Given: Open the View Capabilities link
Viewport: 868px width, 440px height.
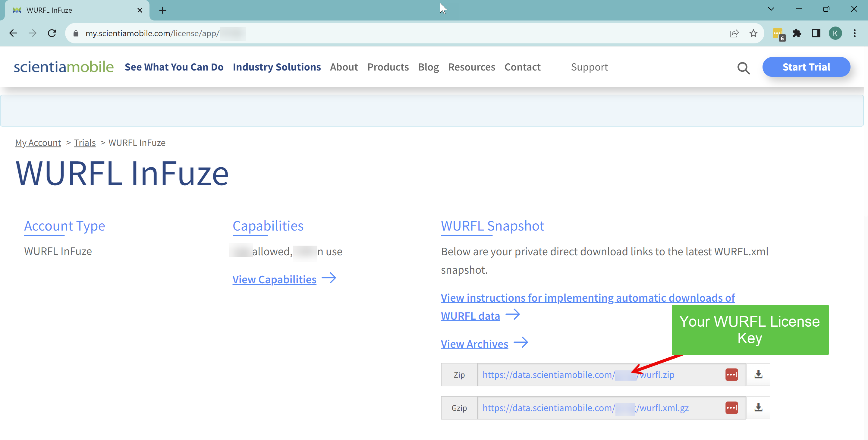Looking at the screenshot, I should click(274, 279).
